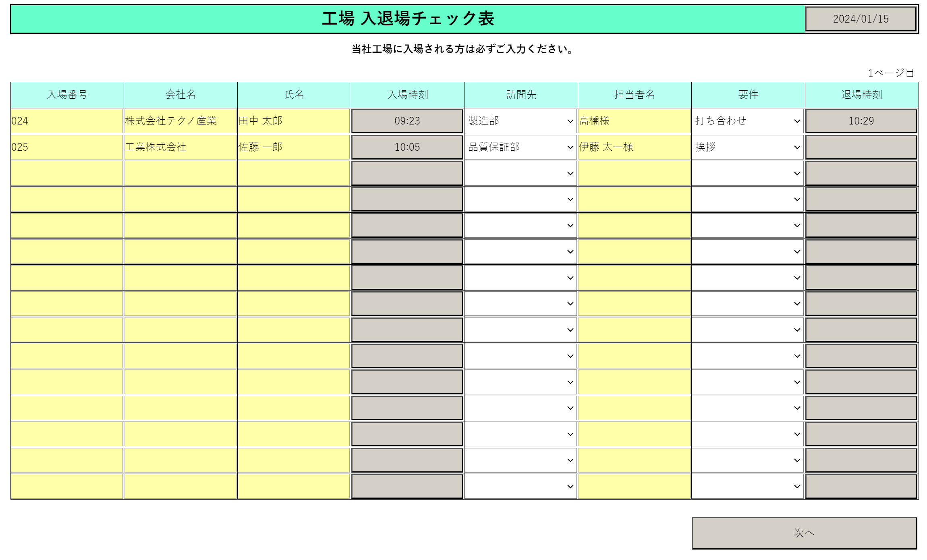
Task: Click the empty 退場時刻 button in the third row
Action: (861, 173)
